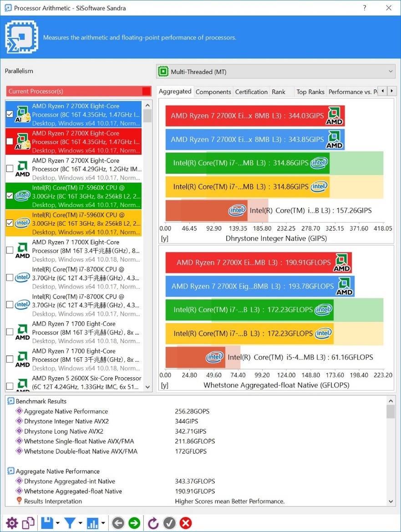401x532 pixels.
Task: Select the Dhrystone Integer Native AVX2 row
Action: (x=197, y=421)
